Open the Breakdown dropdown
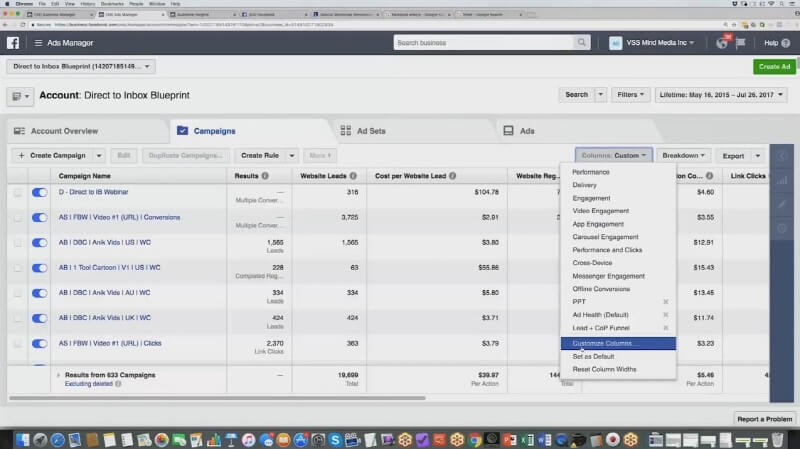The width and height of the screenshot is (800, 449). pos(683,156)
